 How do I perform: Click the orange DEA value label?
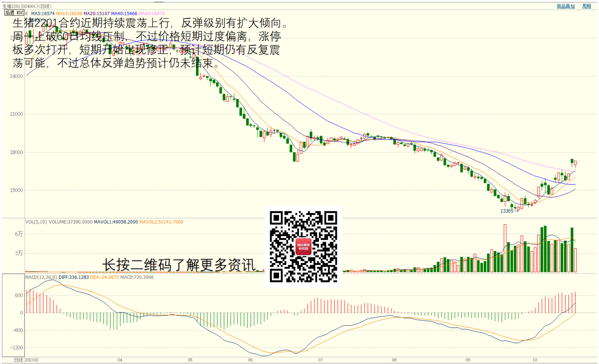coord(104,277)
